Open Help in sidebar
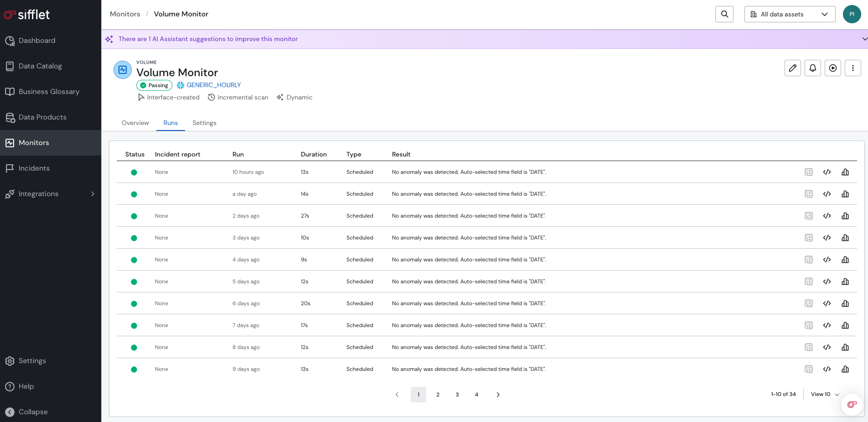868x422 pixels. pos(51,386)
